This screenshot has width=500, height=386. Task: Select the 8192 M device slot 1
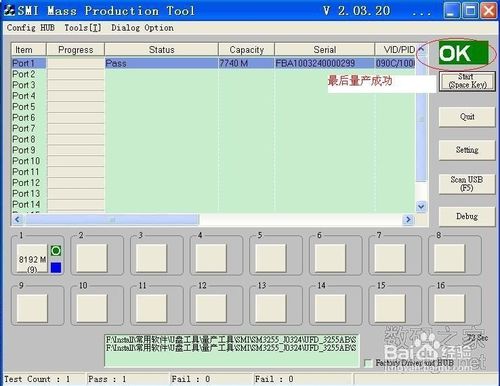[32, 259]
